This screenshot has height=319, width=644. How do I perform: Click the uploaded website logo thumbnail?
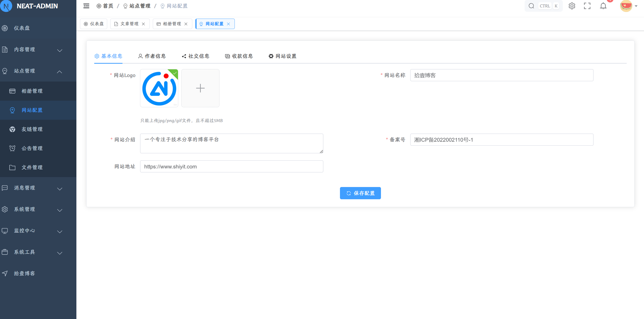(x=159, y=88)
